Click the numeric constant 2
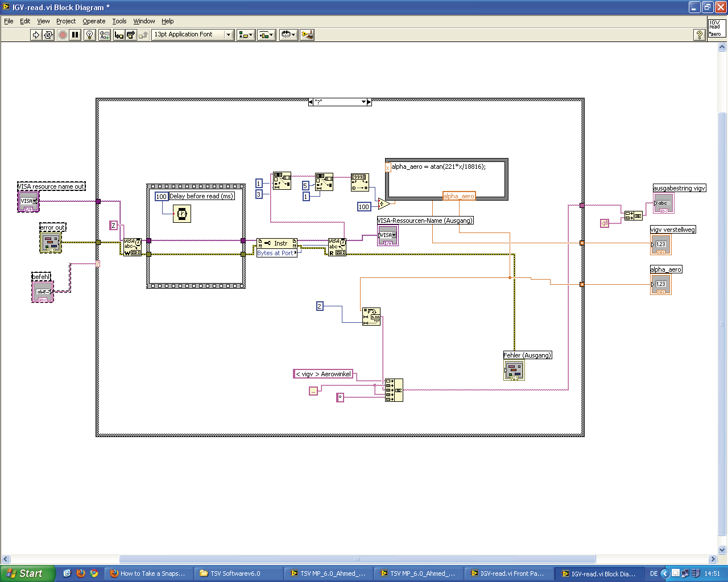Screen dimensions: 728x582 point(320,306)
